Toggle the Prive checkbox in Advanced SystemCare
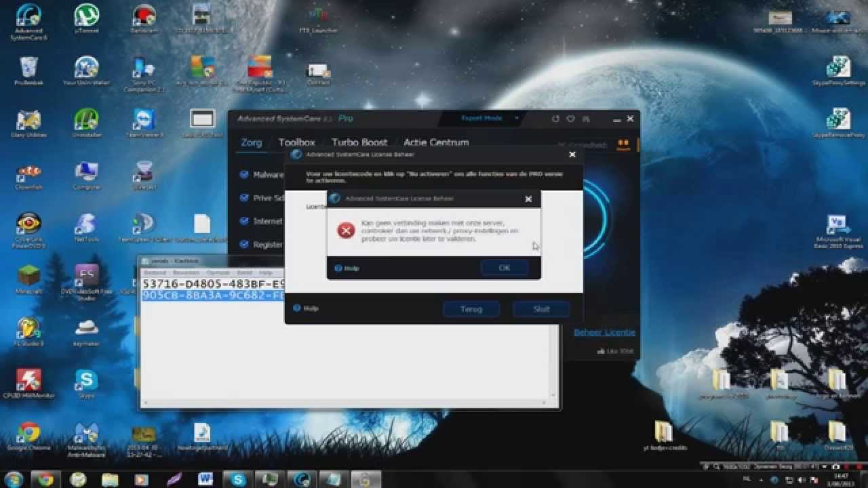The width and height of the screenshot is (868, 488). 244,198
